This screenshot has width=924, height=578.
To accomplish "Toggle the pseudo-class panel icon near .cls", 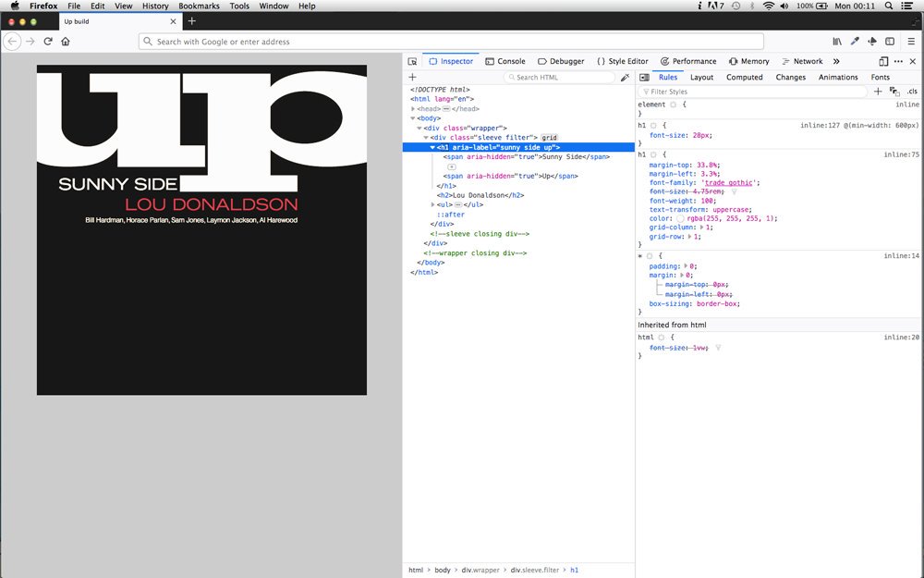I will click(x=894, y=92).
